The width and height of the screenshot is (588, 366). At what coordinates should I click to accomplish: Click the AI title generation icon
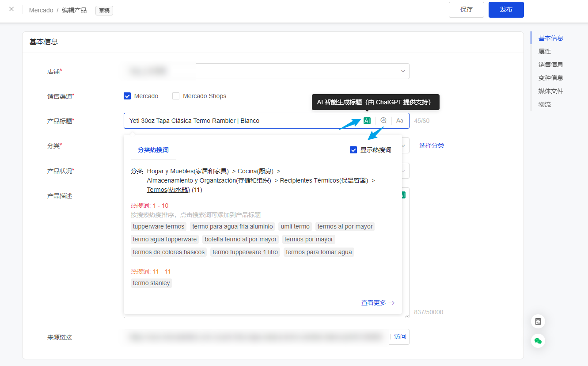367,121
